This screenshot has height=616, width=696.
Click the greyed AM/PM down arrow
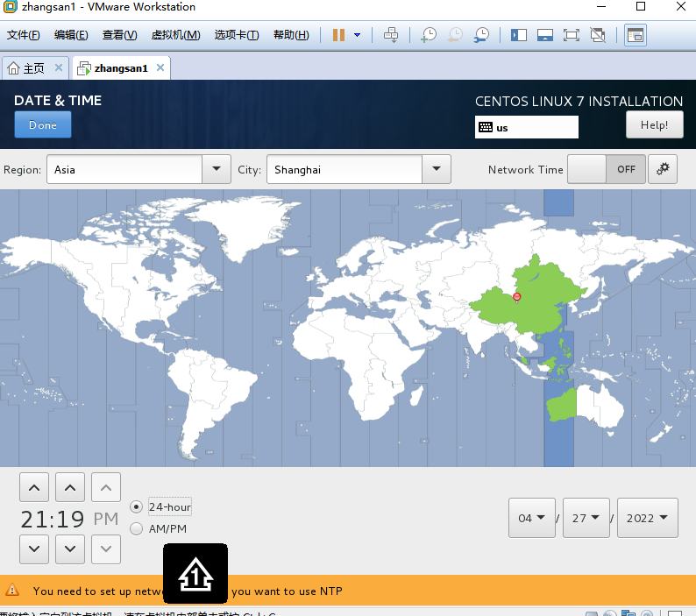106,549
